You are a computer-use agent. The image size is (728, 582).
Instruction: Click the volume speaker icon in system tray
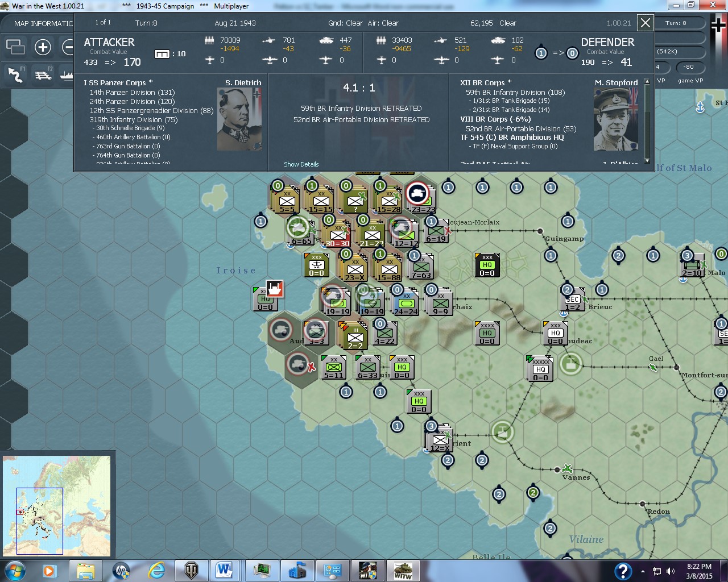pos(671,571)
